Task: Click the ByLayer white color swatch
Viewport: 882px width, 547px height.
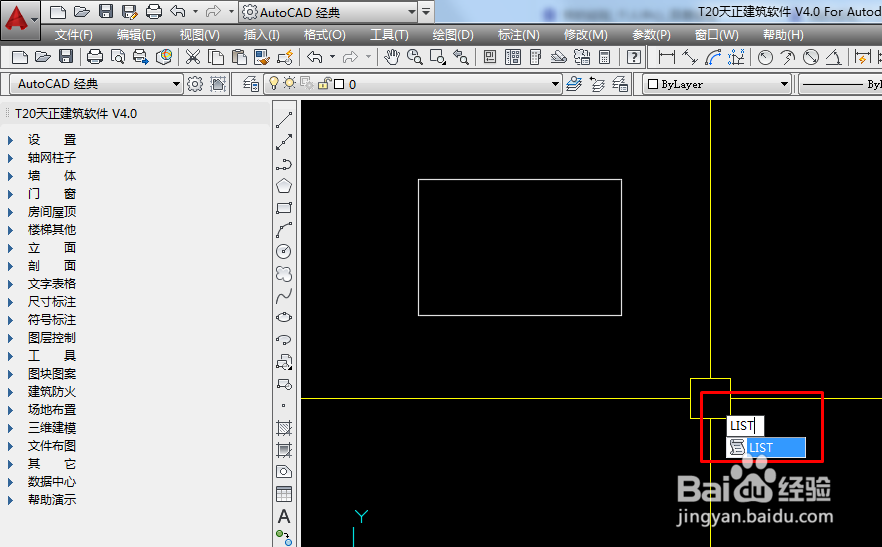Action: point(652,84)
